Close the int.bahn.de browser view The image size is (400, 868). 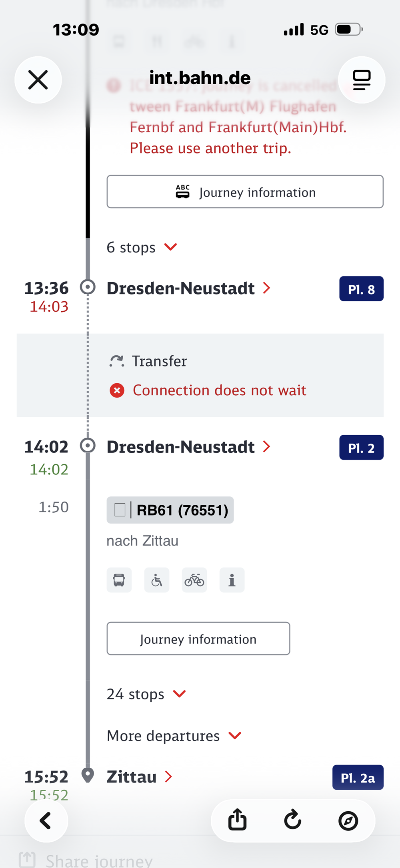[x=38, y=80]
